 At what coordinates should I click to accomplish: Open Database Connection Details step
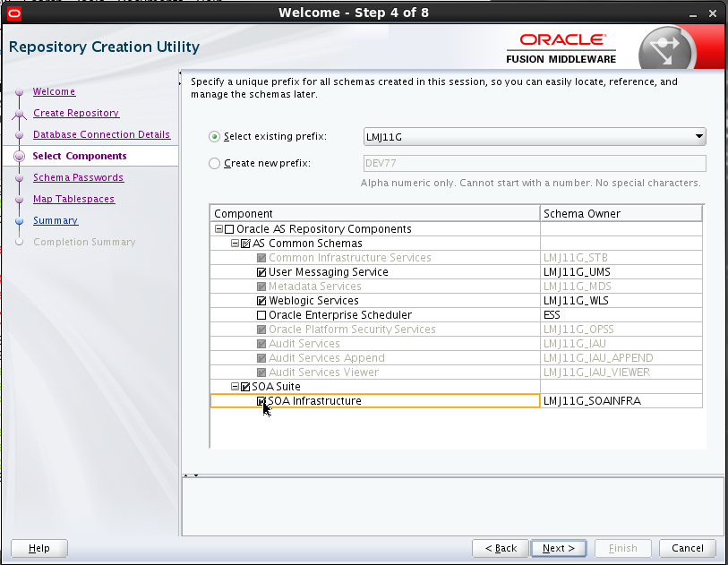coord(101,134)
